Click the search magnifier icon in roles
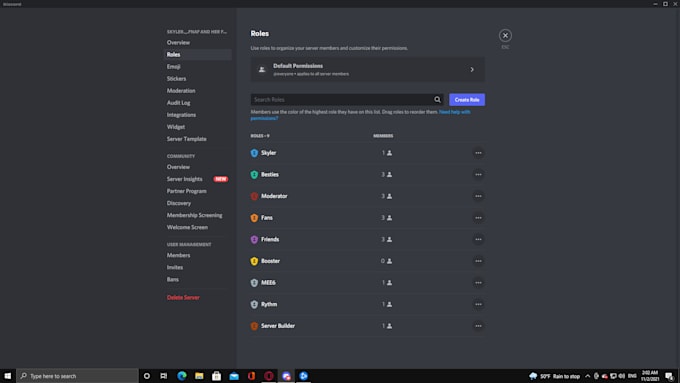Viewport: 680px width, 383px height. (437, 100)
